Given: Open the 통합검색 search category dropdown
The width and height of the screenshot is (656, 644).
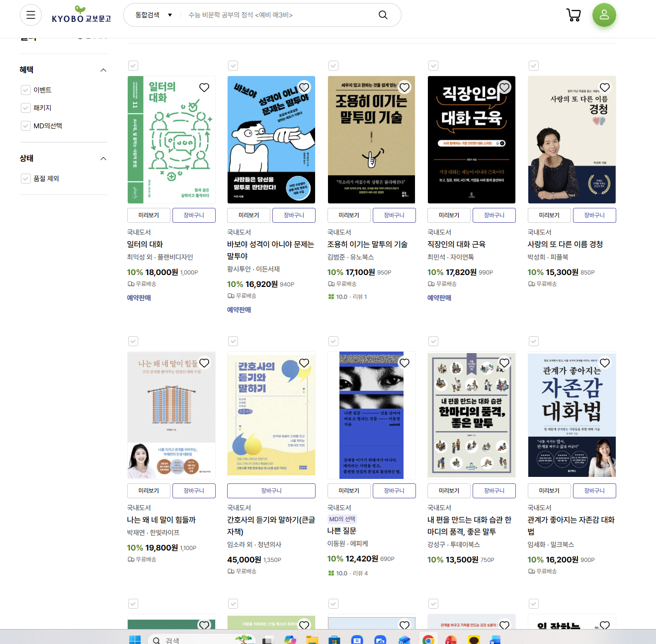Looking at the screenshot, I should [154, 15].
